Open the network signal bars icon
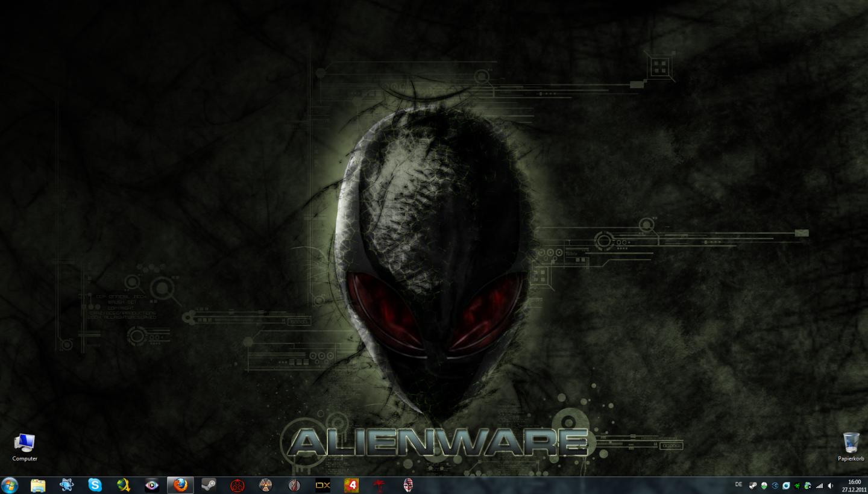Screen dimensions: 868x494 pos(819,486)
